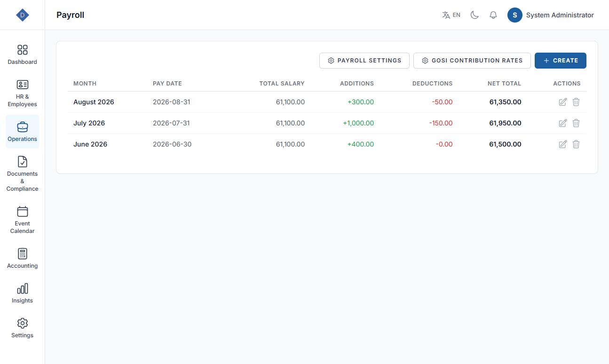The width and height of the screenshot is (609, 364).
Task: Click pay date 2026-08-31
Action: [x=172, y=102]
